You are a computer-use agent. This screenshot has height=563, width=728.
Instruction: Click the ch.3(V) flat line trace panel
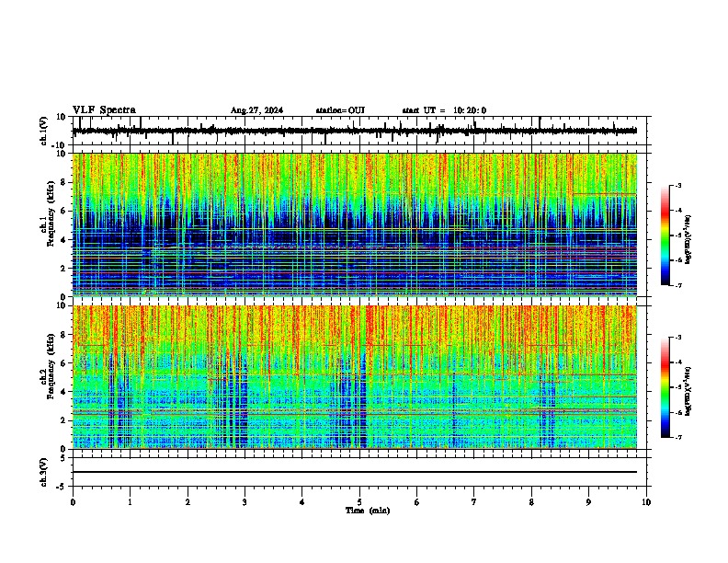359,472
